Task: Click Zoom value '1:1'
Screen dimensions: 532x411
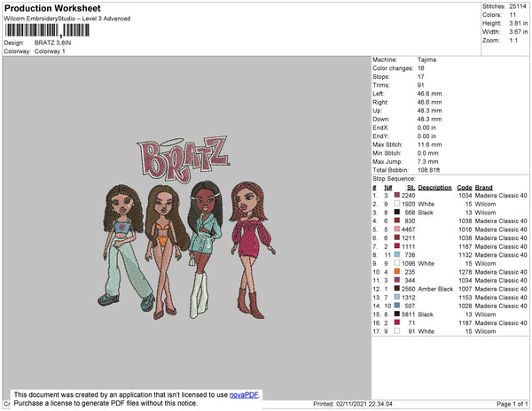Action: pyautogui.click(x=513, y=41)
